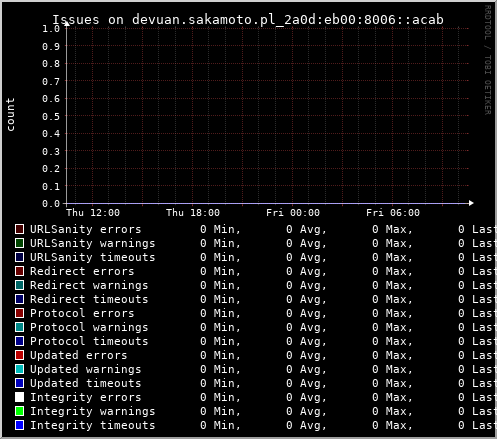Click the URLSanity timeouts legend swatch

20,257
